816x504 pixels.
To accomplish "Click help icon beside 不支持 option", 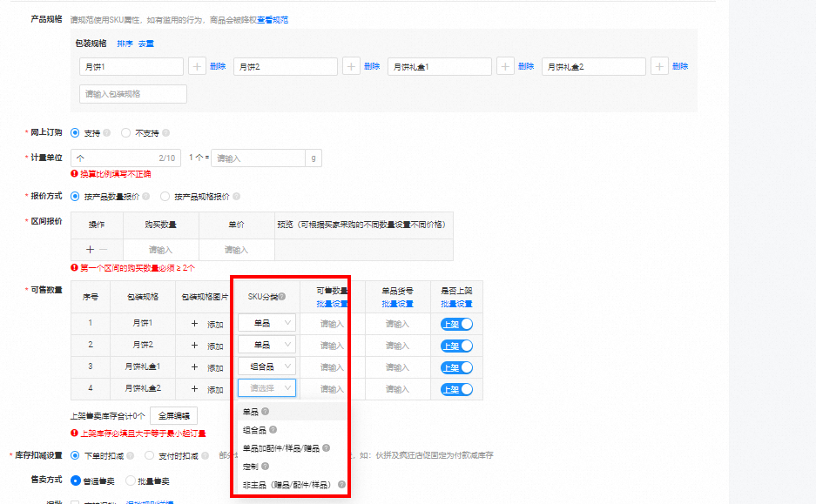I will click(x=165, y=133).
